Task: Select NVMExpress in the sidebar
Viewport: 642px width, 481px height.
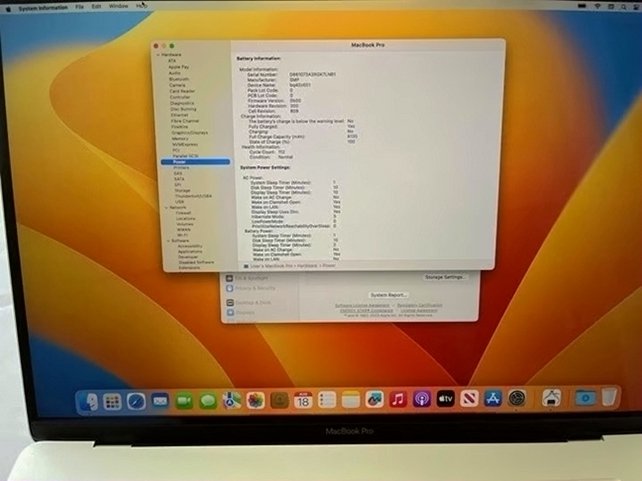Action: 185,145
